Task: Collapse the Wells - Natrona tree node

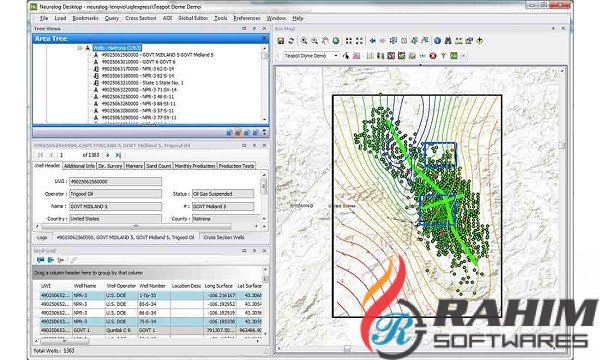Action: tap(80, 48)
